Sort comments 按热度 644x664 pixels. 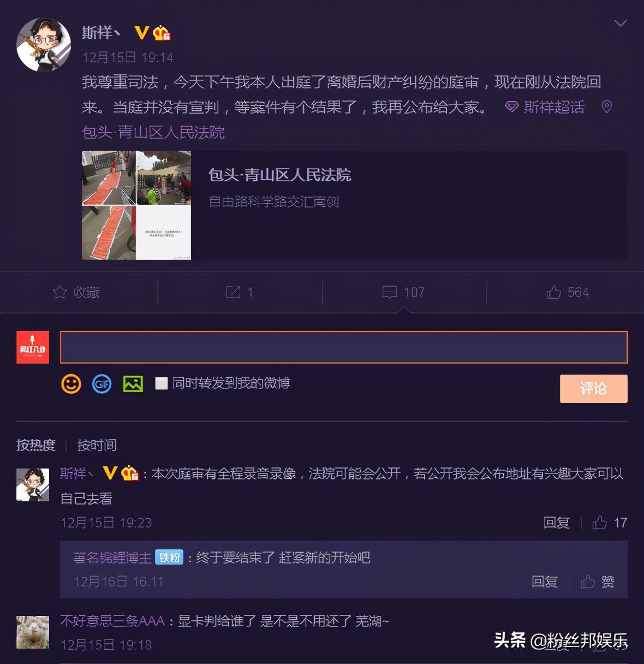tap(36, 445)
